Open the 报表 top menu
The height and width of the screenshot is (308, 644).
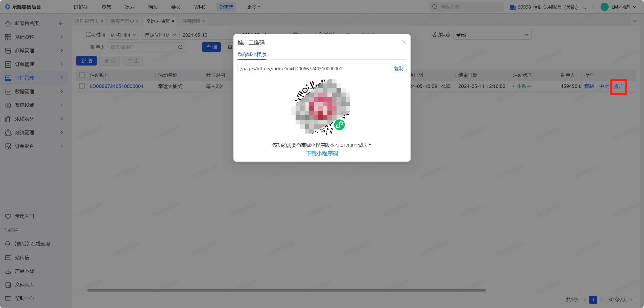click(x=130, y=7)
